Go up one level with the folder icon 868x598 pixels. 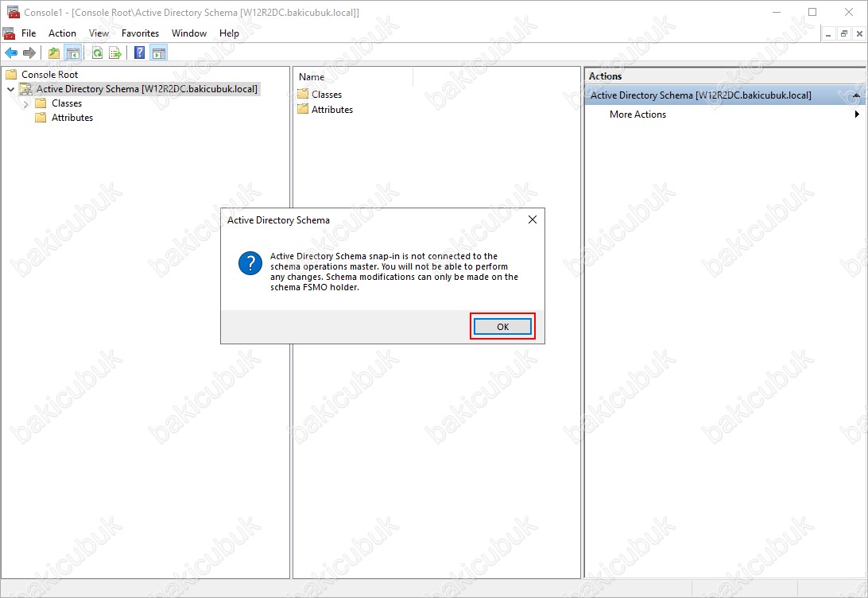click(54, 53)
